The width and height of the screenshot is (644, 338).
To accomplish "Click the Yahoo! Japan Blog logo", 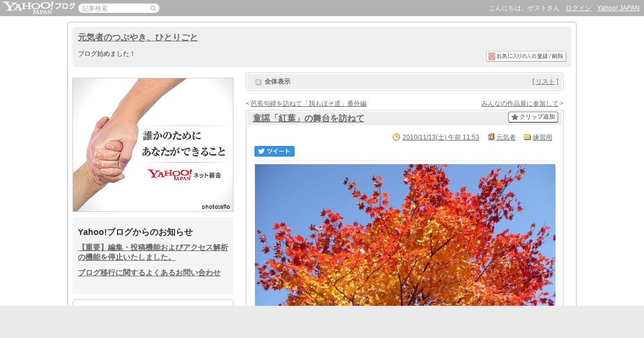I will [39, 8].
